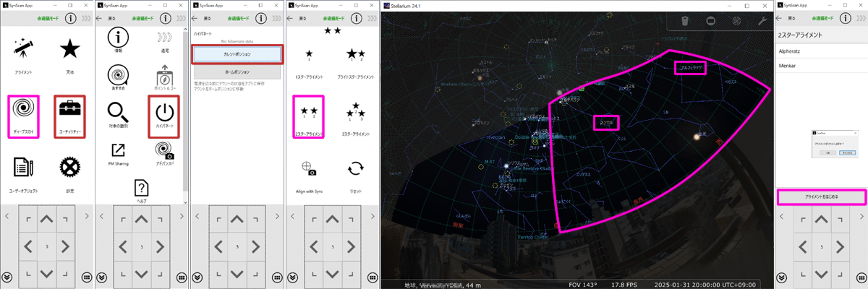Click アライメントをはじめる button

click(820, 197)
